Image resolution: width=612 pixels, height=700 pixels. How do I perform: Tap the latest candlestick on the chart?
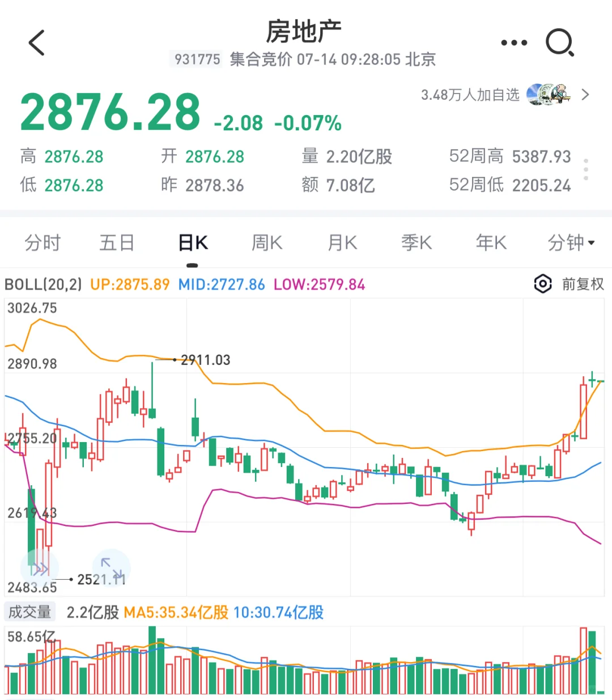pyautogui.click(x=601, y=381)
